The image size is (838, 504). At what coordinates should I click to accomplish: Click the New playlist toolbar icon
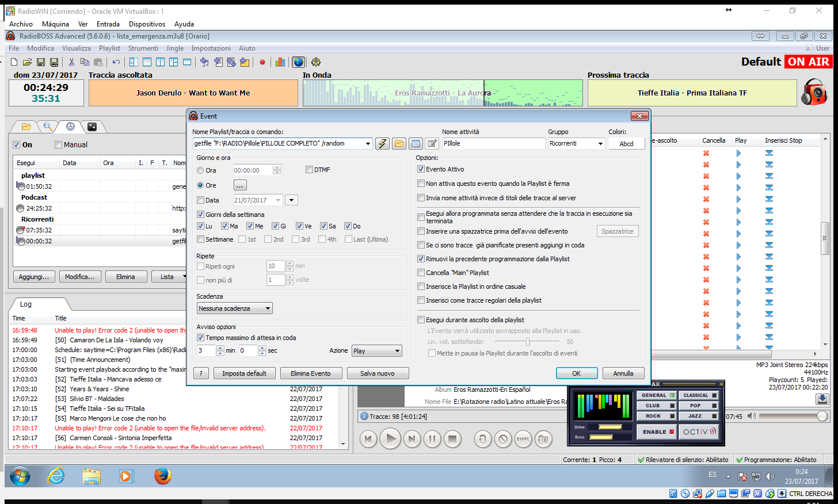point(14,62)
